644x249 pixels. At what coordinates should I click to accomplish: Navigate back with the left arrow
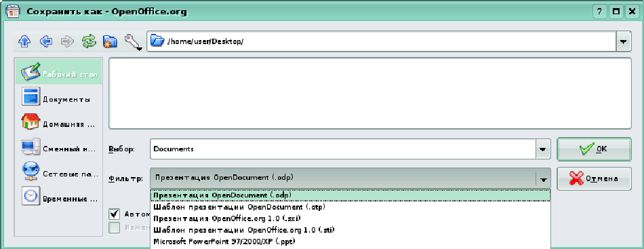46,41
